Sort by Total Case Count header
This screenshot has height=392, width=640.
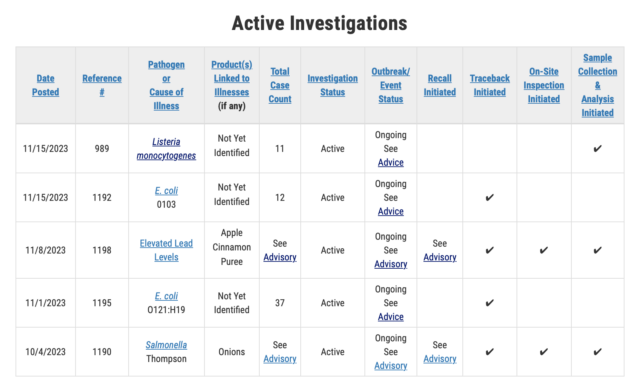tap(280, 85)
